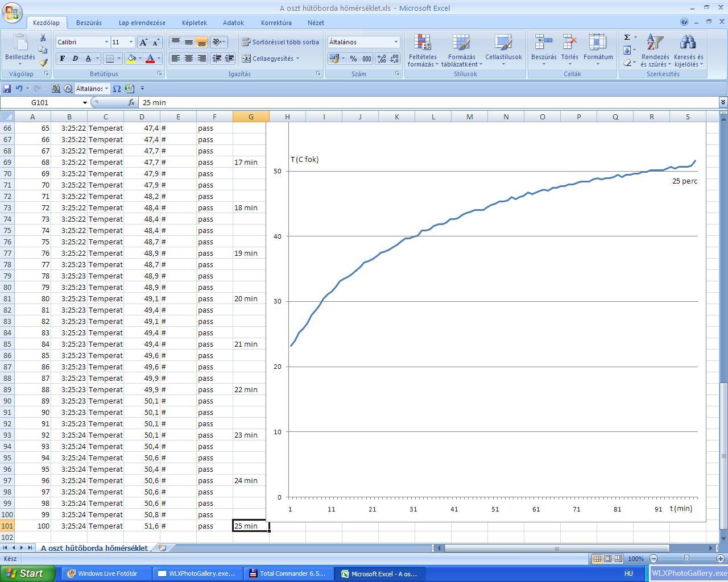Open Feltételes formázás conditional formatting
728x582 pixels.
423,50
